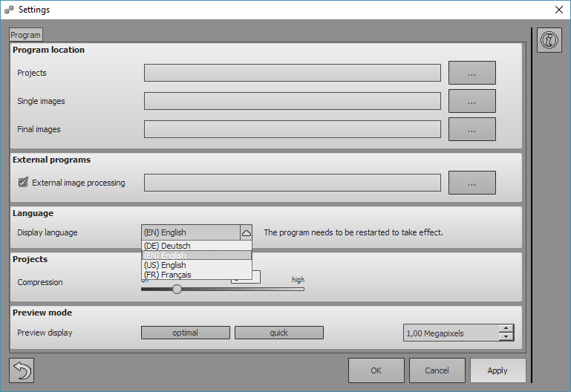
Task: Choose (US) English from list
Action: point(196,265)
